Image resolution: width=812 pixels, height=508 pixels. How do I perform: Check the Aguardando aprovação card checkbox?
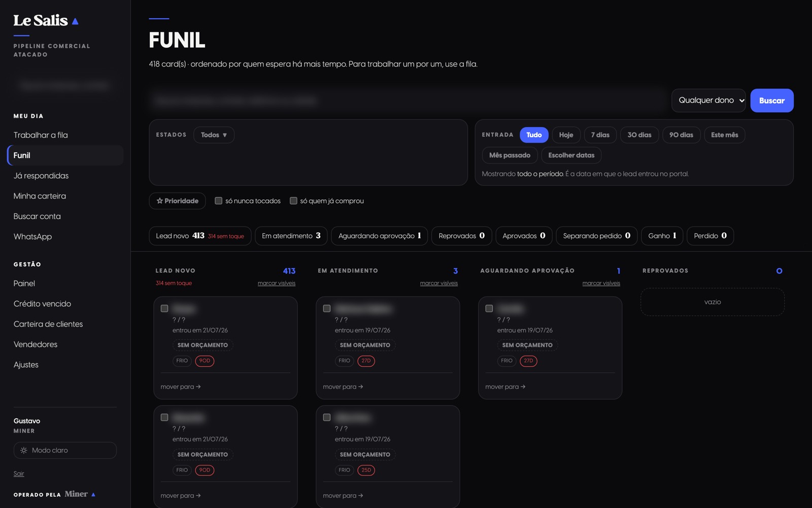(489, 308)
